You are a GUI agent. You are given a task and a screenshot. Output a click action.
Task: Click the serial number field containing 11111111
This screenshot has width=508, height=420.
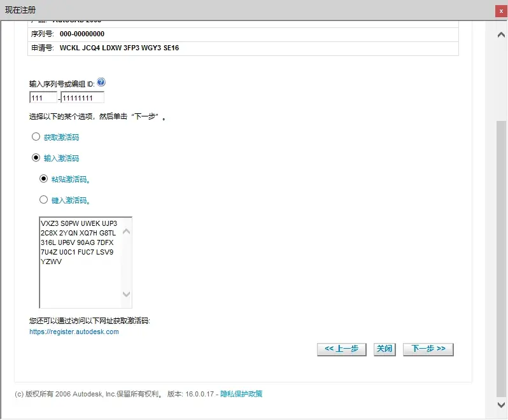(x=82, y=97)
